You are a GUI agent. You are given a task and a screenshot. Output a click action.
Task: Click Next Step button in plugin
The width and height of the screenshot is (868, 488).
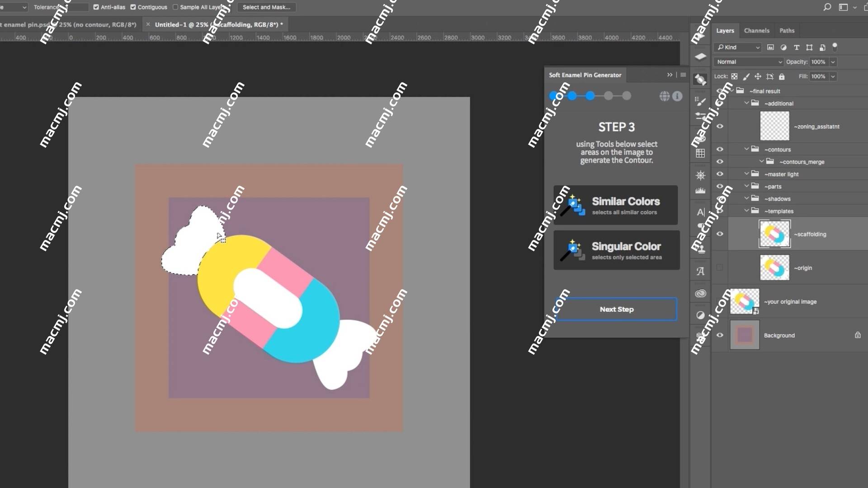coord(617,309)
